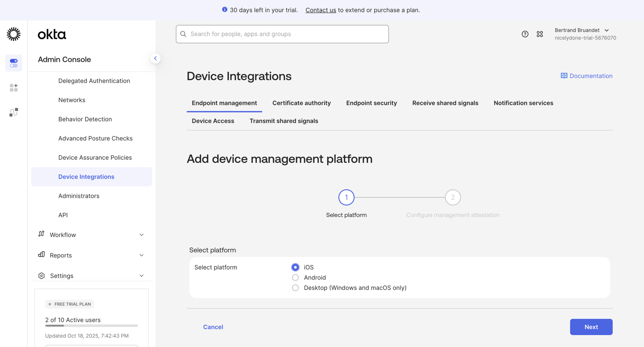Open the Receive shared signals tab
This screenshot has height=347, width=644.
[445, 103]
